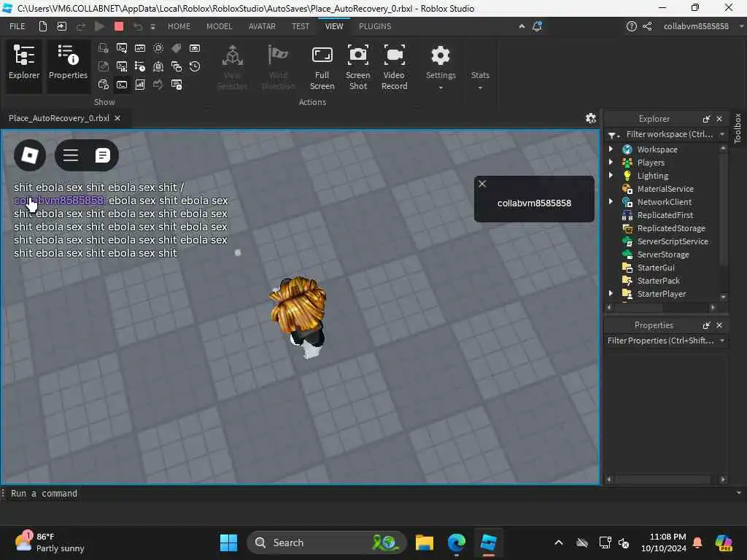Select ServerScriptService in Explorer
747x560 pixels.
coord(673,241)
